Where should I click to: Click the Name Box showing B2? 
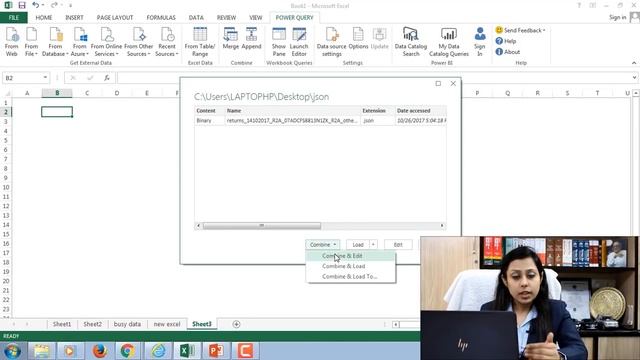point(25,78)
